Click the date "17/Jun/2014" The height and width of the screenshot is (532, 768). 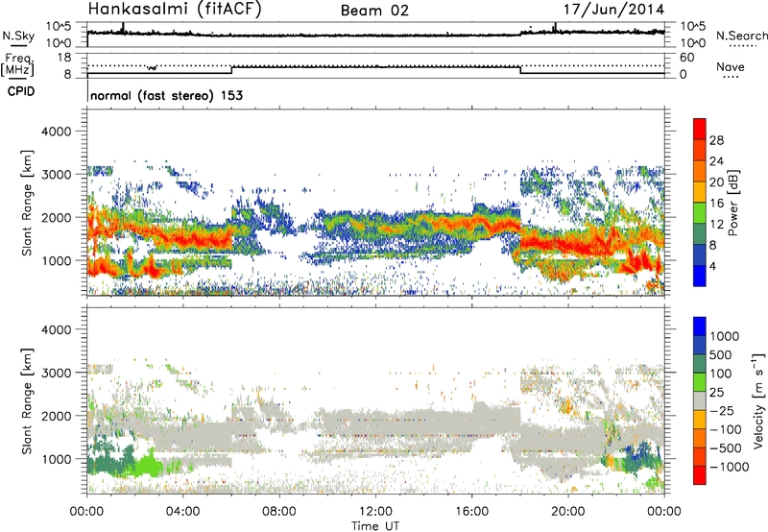(x=614, y=10)
